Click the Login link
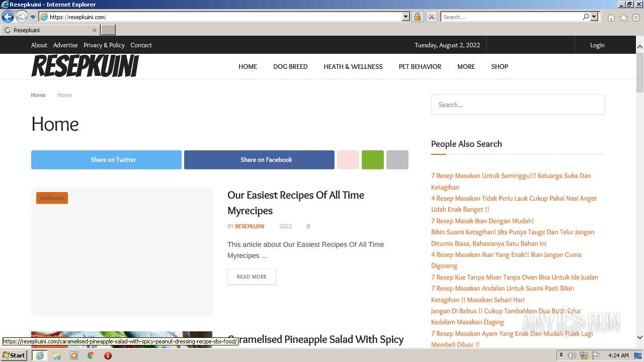 coord(597,45)
